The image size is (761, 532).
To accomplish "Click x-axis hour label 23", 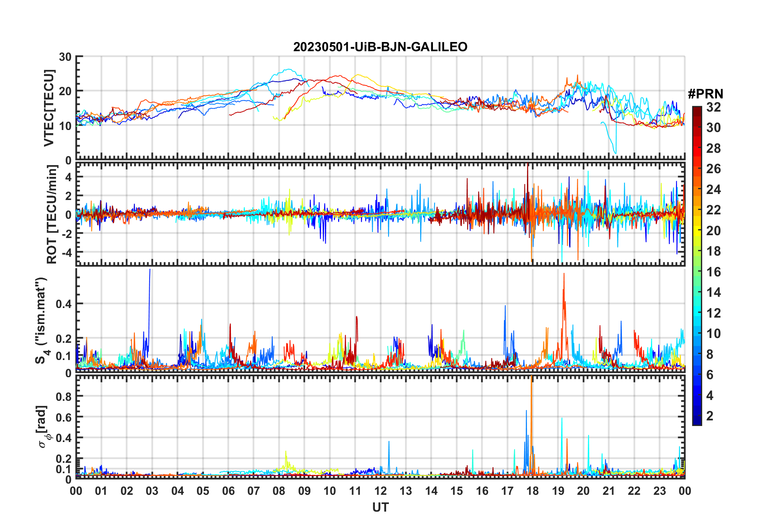I will point(660,491).
